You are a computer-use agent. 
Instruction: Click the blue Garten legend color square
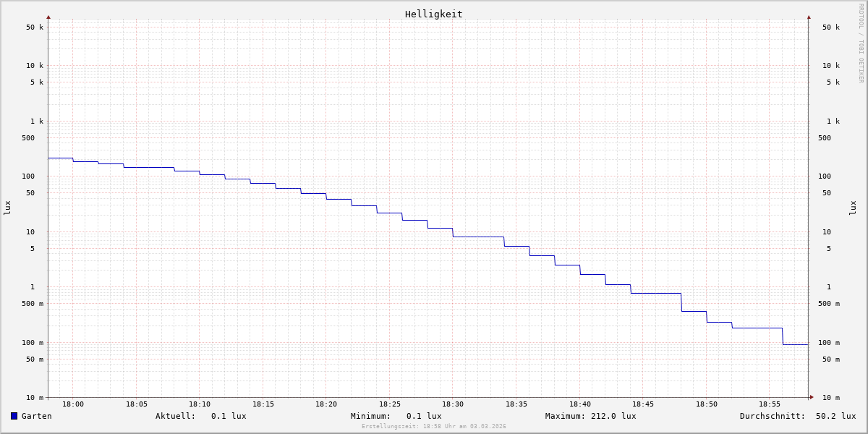[x=14, y=416]
